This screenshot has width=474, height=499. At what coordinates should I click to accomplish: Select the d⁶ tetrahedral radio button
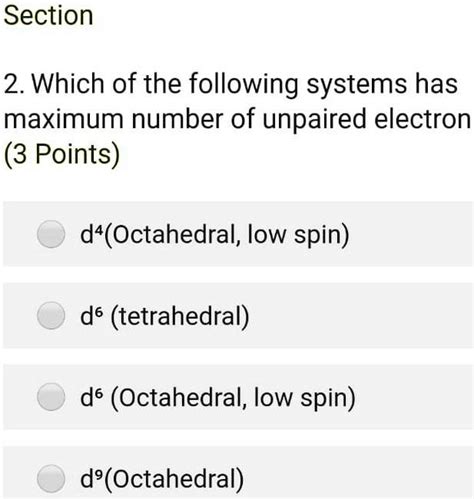[51, 315]
